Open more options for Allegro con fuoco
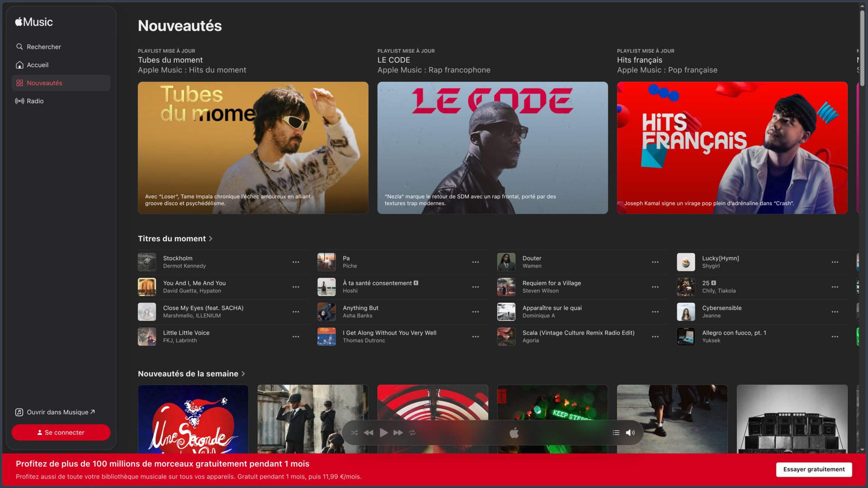Image resolution: width=868 pixels, height=488 pixels. click(x=835, y=337)
